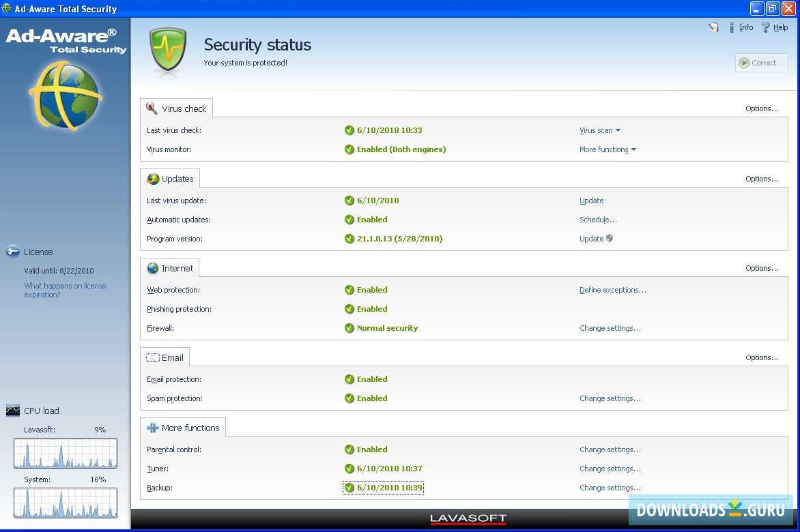Change settings for Tuner
Screen dimensions: 800x532
[x=610, y=469]
